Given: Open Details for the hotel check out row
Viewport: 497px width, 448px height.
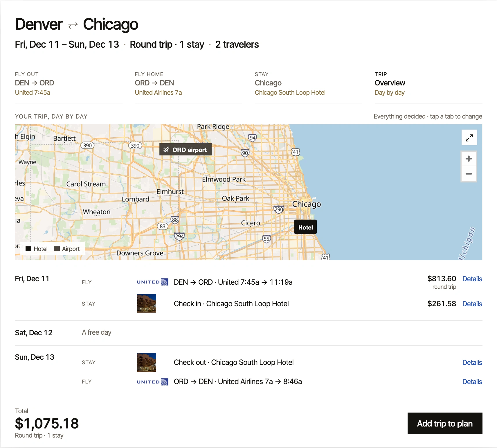Looking at the screenshot, I should [x=472, y=363].
